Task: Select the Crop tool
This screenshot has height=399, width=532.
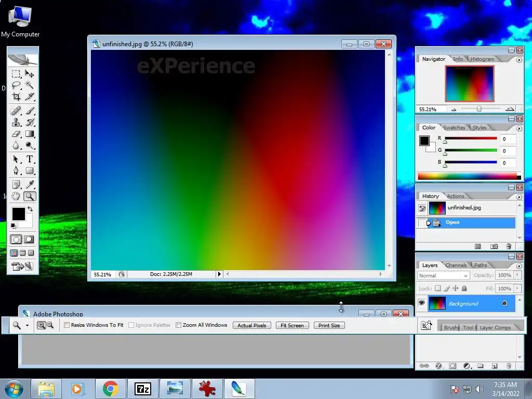Action: pyautogui.click(x=16, y=97)
